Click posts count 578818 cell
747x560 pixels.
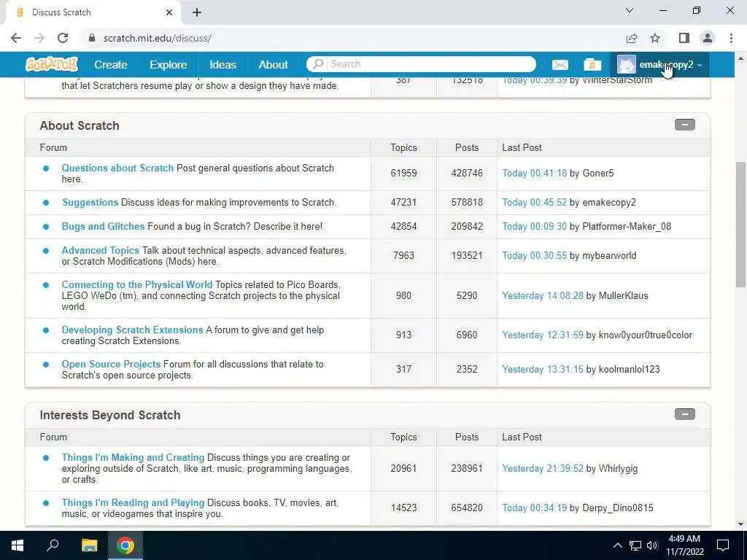pos(467,203)
